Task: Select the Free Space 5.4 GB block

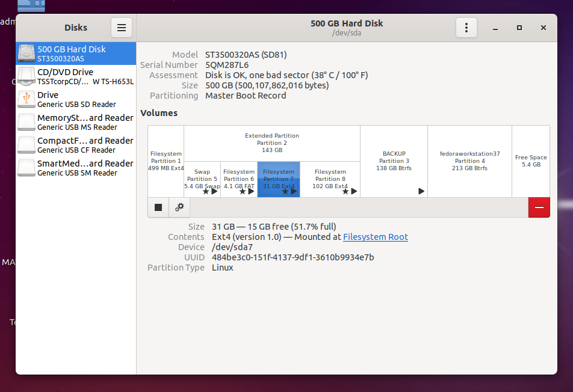Action: tap(531, 161)
